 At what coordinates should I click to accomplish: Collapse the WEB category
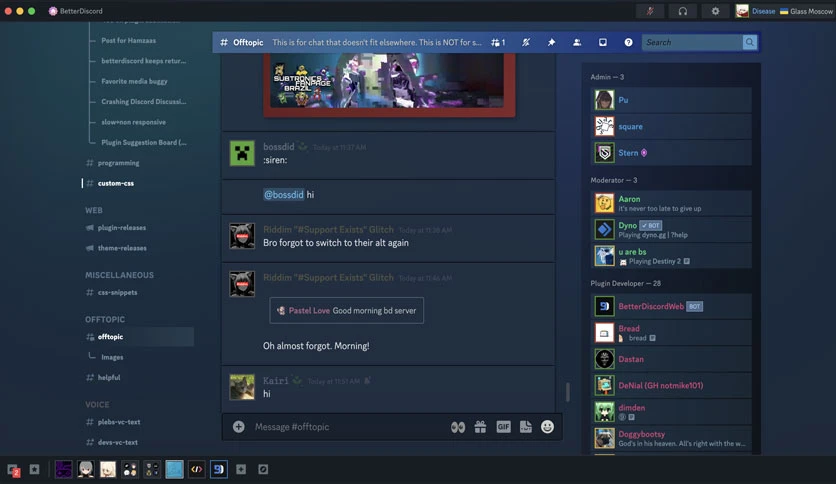[x=94, y=210]
